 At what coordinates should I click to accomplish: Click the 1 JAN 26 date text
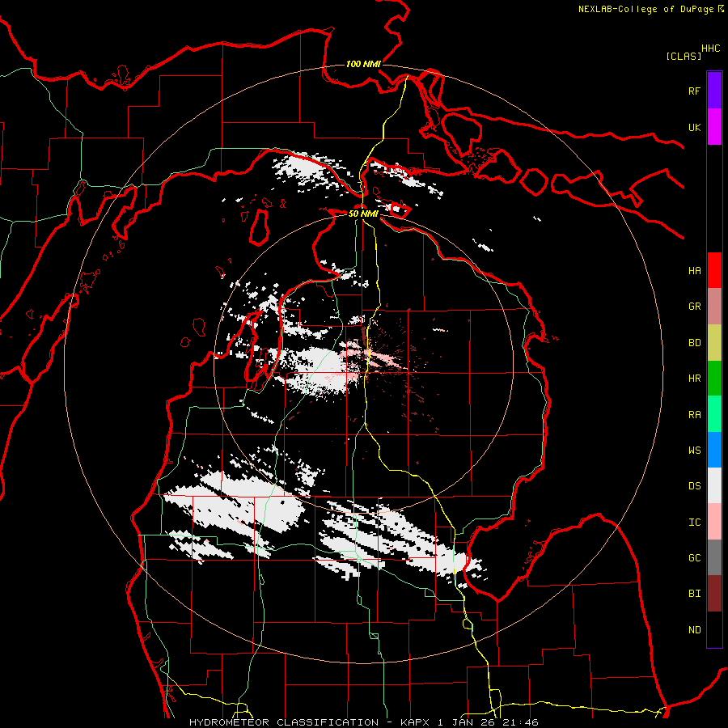tap(466, 722)
